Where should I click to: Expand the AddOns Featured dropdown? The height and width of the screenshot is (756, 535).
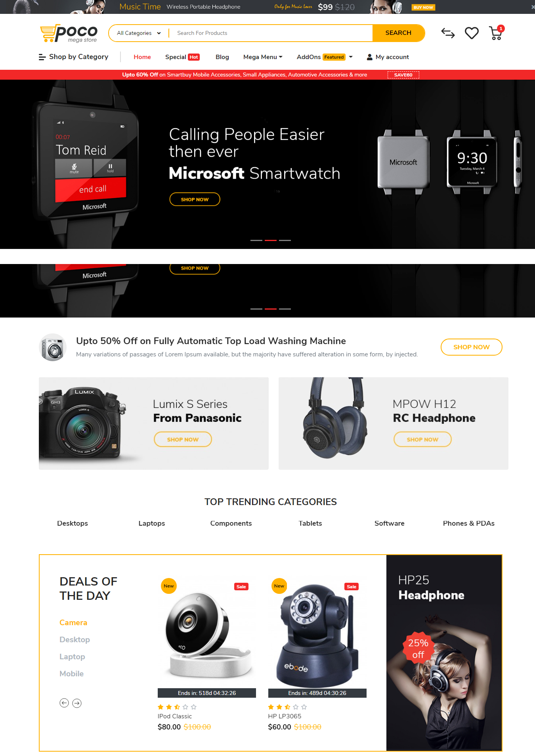click(325, 57)
